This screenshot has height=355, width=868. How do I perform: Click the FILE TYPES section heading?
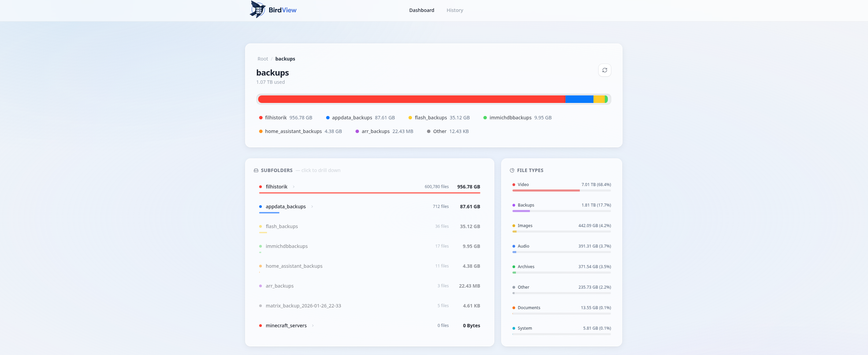[530, 170]
